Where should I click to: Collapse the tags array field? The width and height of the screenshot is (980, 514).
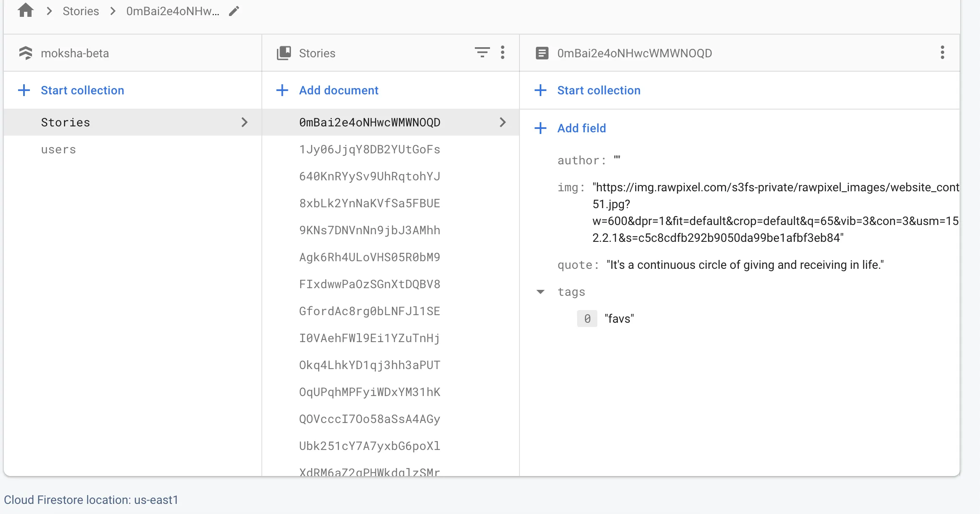click(x=541, y=292)
